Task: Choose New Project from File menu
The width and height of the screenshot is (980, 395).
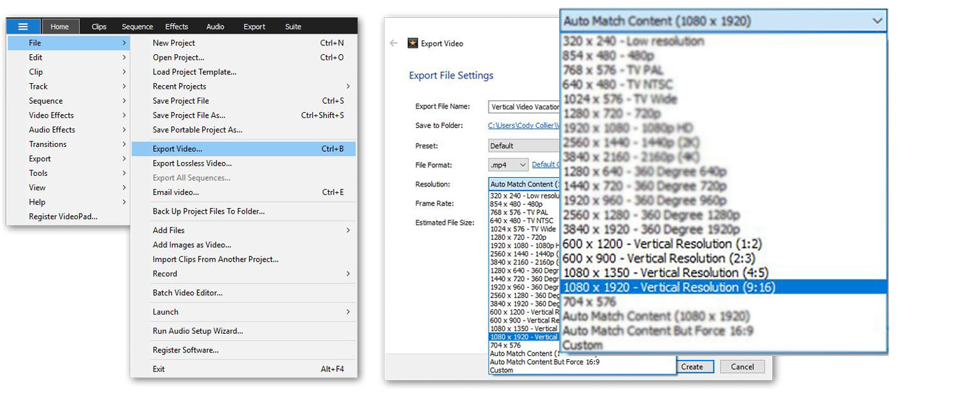Action: point(243,43)
